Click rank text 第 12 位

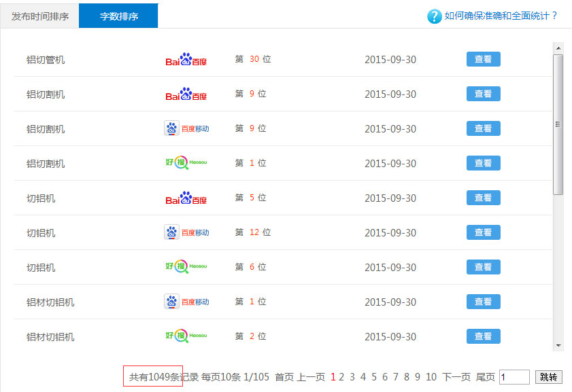[x=253, y=232]
